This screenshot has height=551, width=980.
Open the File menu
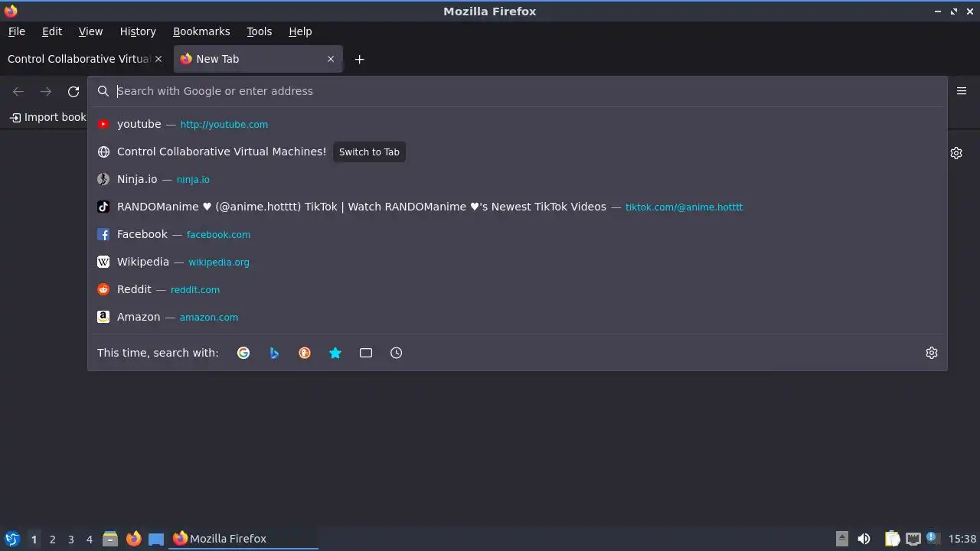pos(17,31)
